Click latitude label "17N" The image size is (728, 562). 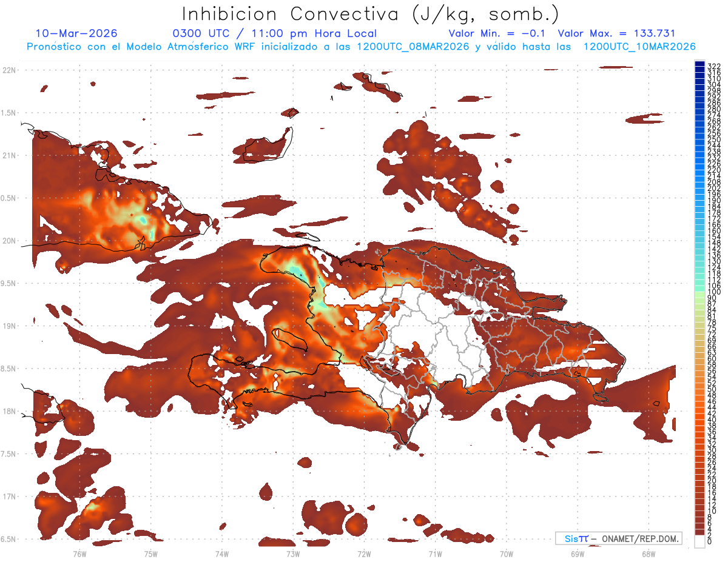[x=8, y=497]
